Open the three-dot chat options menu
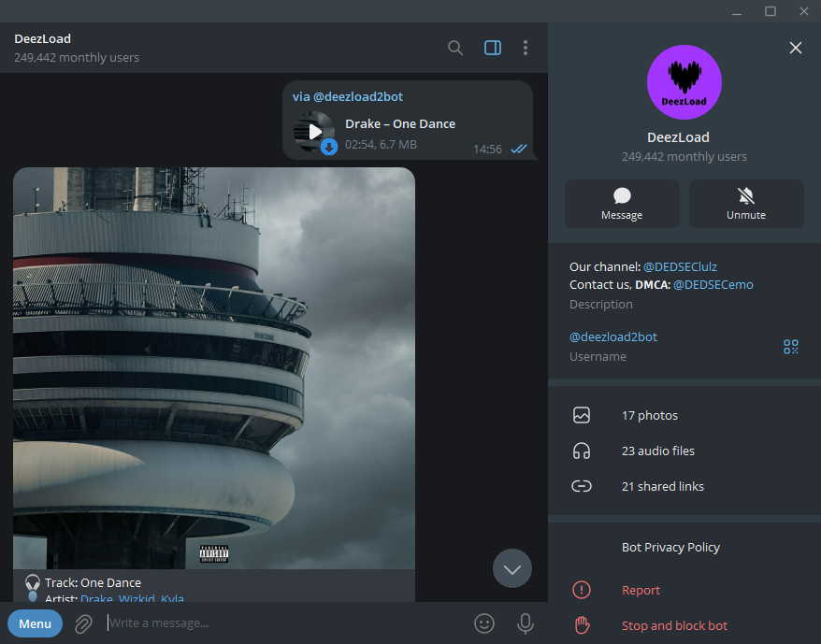 526,48
